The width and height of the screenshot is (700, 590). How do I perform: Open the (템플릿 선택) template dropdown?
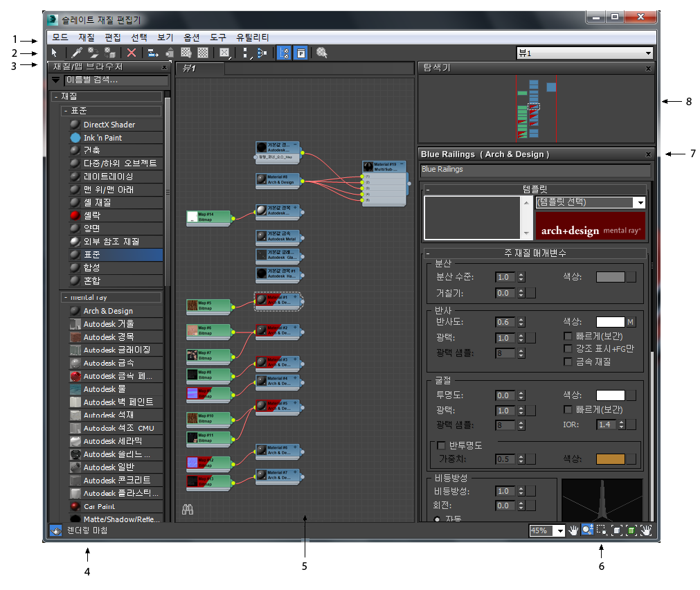[x=640, y=202]
